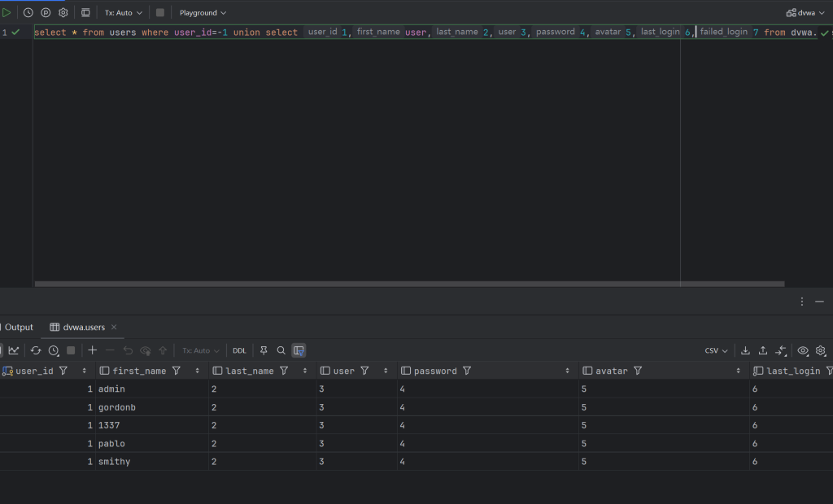
Task: Switch to the Output tab
Action: (x=19, y=327)
